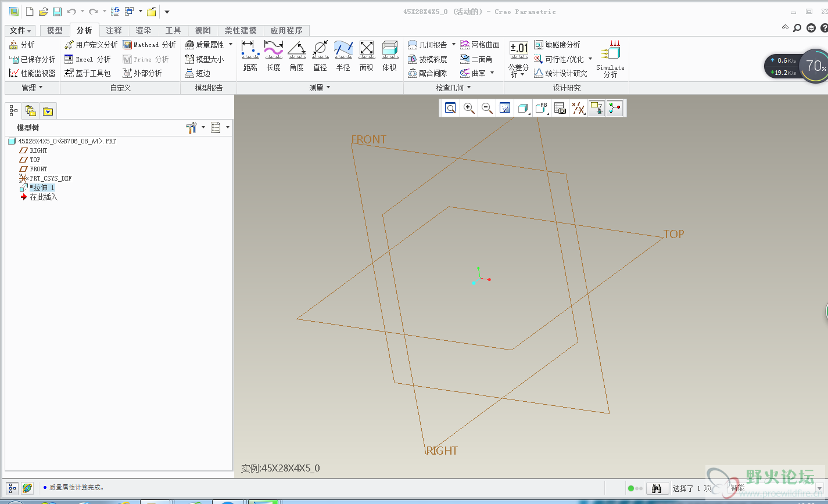Customize quick access toolbar dropdown arrow
Viewport: 828px width, 504px height.
click(x=167, y=12)
